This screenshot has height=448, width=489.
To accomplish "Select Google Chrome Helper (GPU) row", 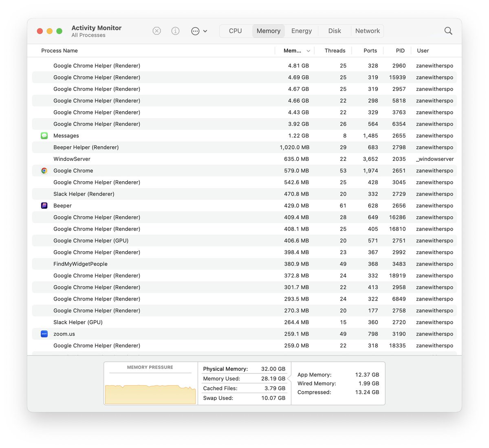I will (x=244, y=241).
